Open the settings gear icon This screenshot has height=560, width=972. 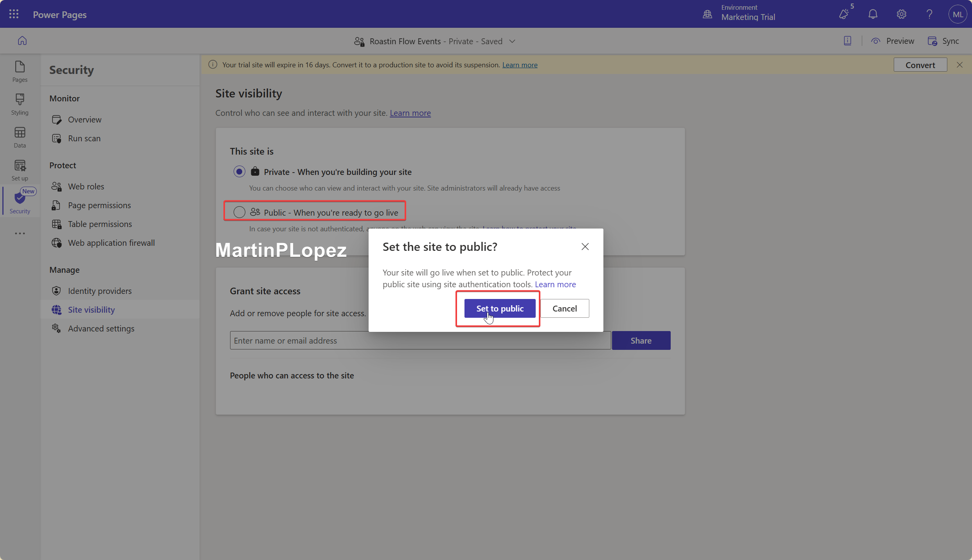901,14
